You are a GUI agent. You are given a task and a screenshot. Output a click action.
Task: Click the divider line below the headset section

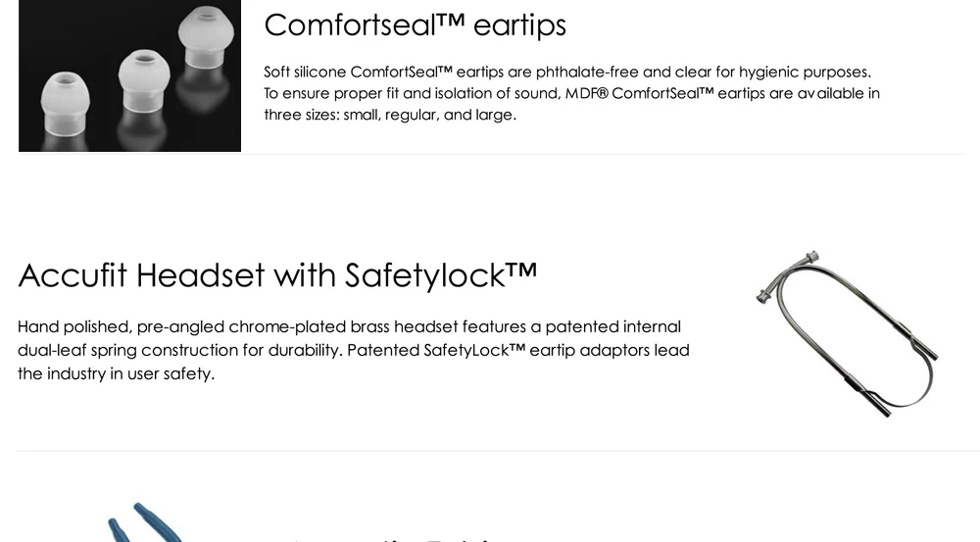coord(490,451)
